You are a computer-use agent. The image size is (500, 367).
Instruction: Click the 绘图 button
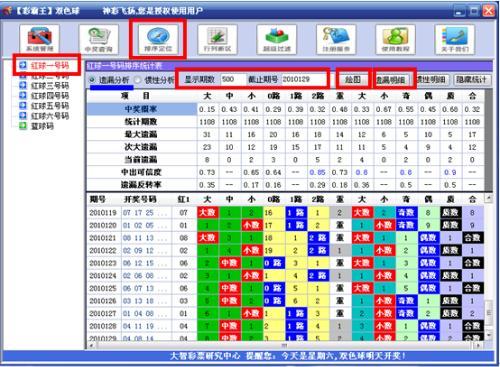[x=353, y=80]
